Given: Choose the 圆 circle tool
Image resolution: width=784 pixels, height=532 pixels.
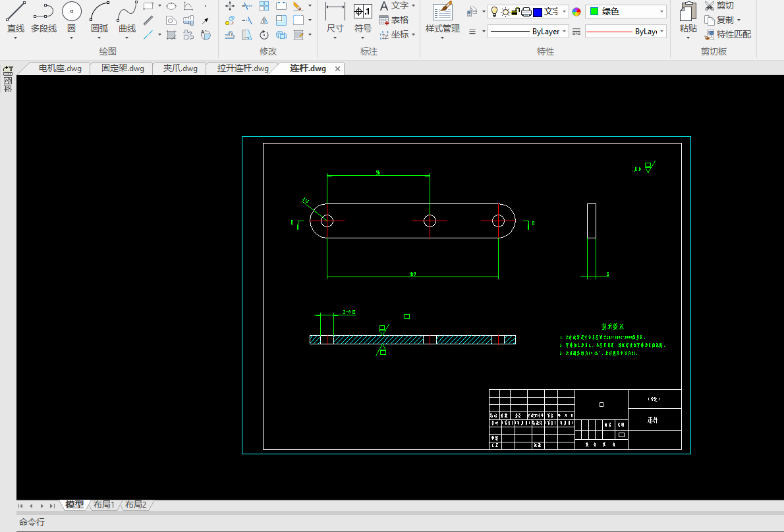Looking at the screenshot, I should click(71, 12).
